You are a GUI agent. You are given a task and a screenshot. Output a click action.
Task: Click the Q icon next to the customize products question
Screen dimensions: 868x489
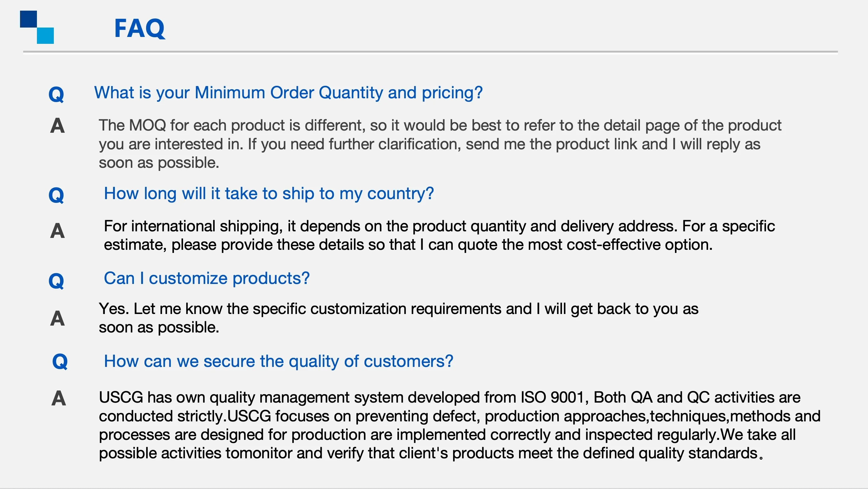pos(56,281)
